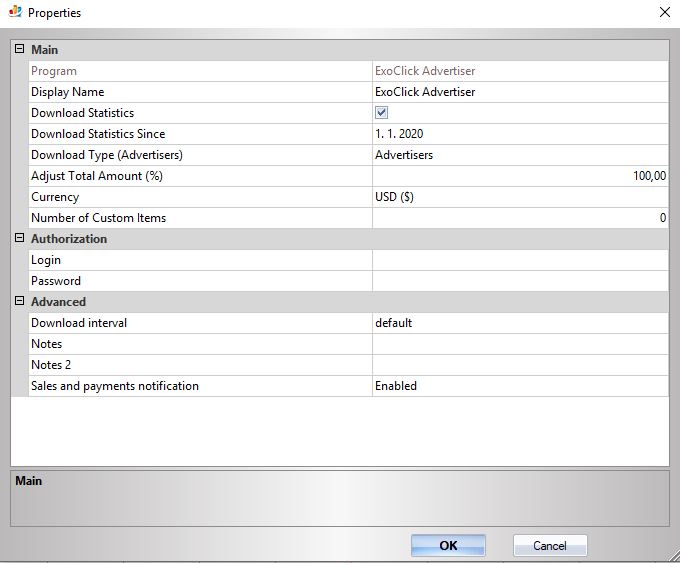Click the greyed ExoClick Advertiser Program value
The width and height of the screenshot is (680, 563).
425,71
